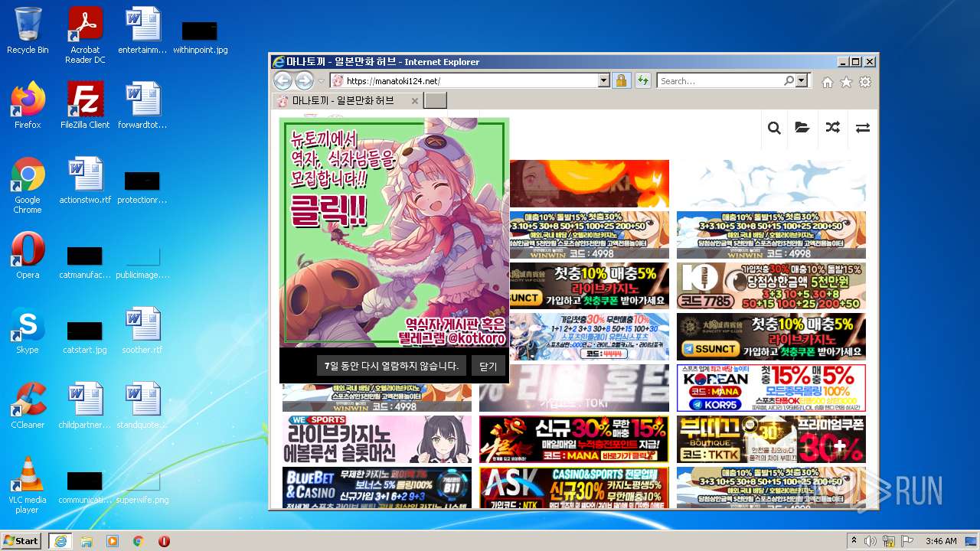Open soother.rtf document icon
This screenshot has width=980, height=551.
pos(142,331)
